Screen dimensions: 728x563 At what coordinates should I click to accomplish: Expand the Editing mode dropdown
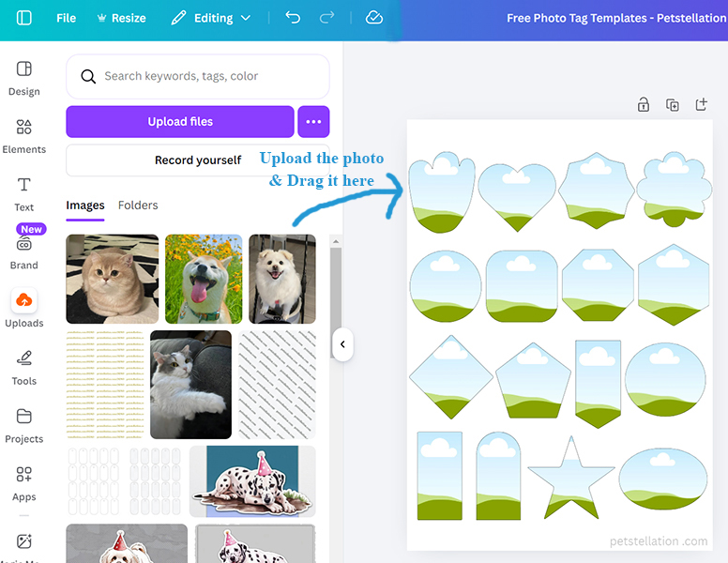click(211, 18)
